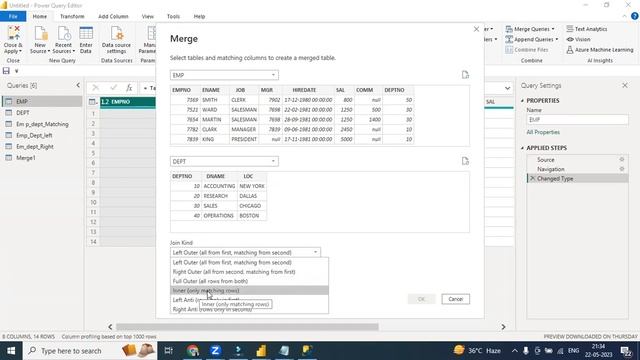
Task: Open Zoom from the taskbar
Action: pos(215,351)
